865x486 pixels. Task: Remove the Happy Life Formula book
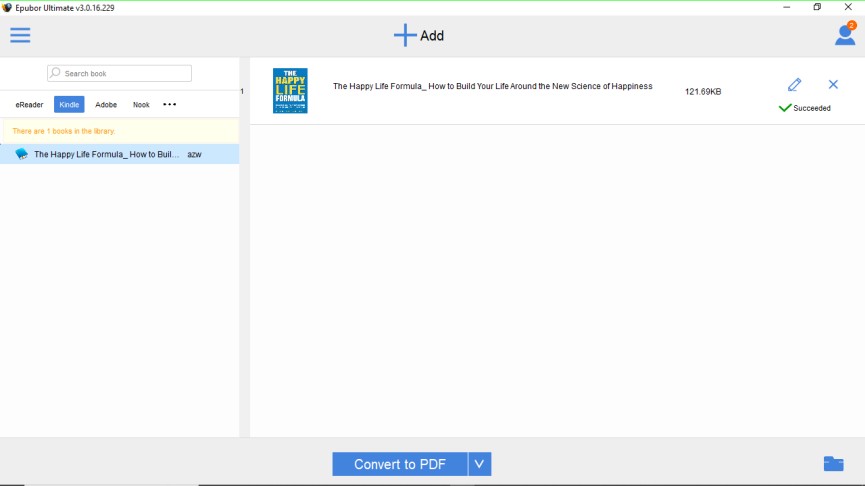click(x=833, y=84)
